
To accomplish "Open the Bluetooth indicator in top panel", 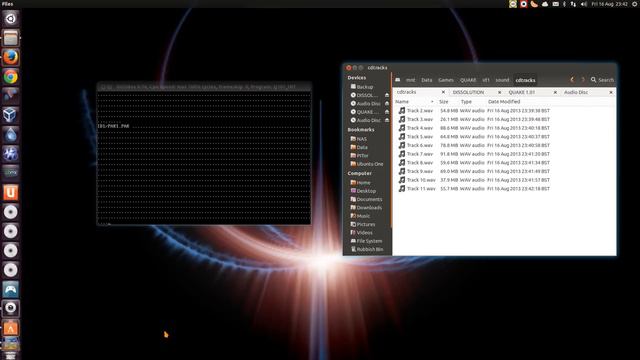I will pos(564,4).
